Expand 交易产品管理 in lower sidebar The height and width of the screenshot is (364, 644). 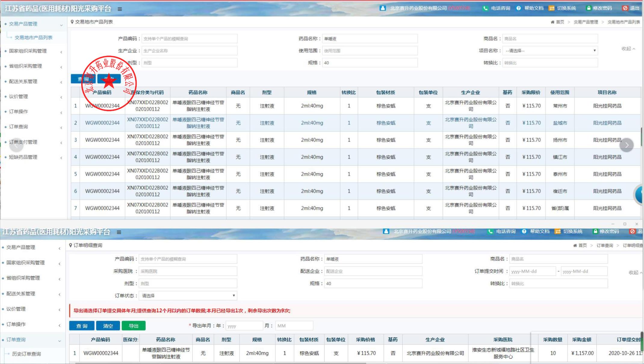(x=33, y=247)
